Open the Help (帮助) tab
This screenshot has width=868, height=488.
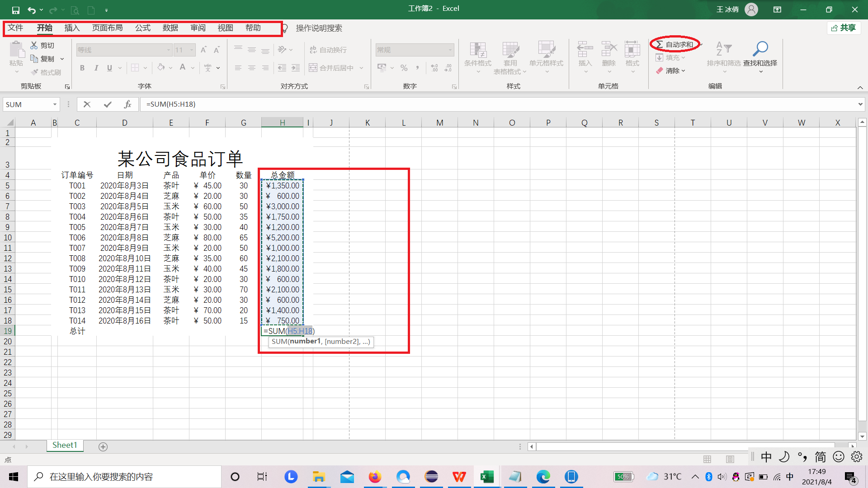[253, 28]
